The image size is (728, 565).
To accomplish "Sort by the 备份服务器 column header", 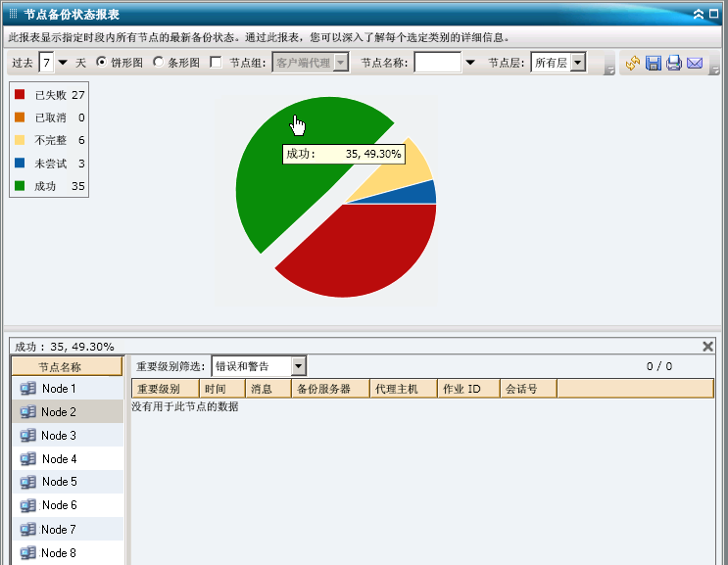I will 330,389.
